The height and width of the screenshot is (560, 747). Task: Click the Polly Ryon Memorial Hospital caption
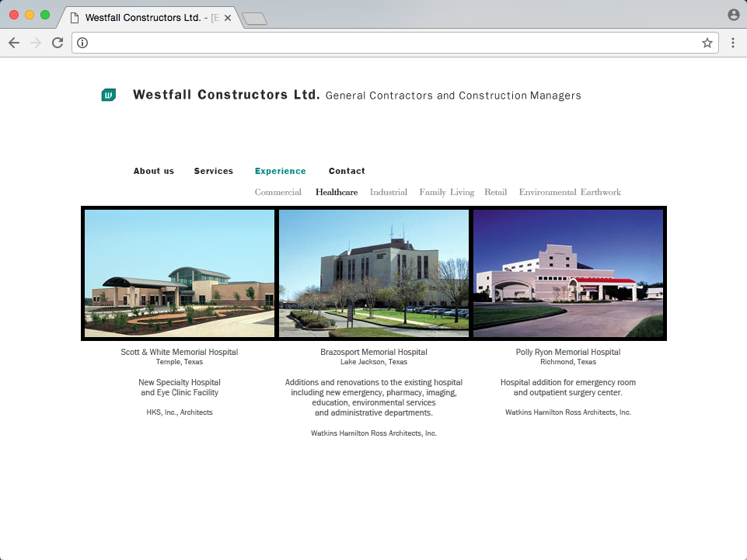(x=568, y=352)
